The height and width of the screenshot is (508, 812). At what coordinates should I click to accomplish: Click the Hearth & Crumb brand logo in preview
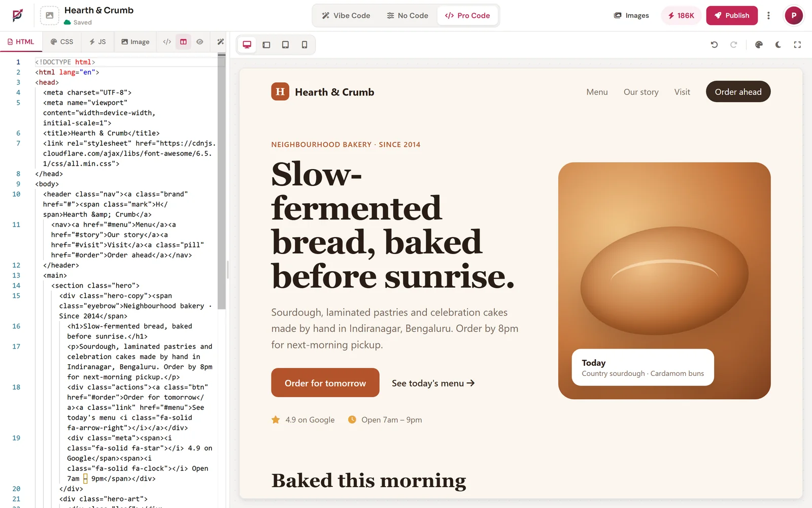pos(323,91)
